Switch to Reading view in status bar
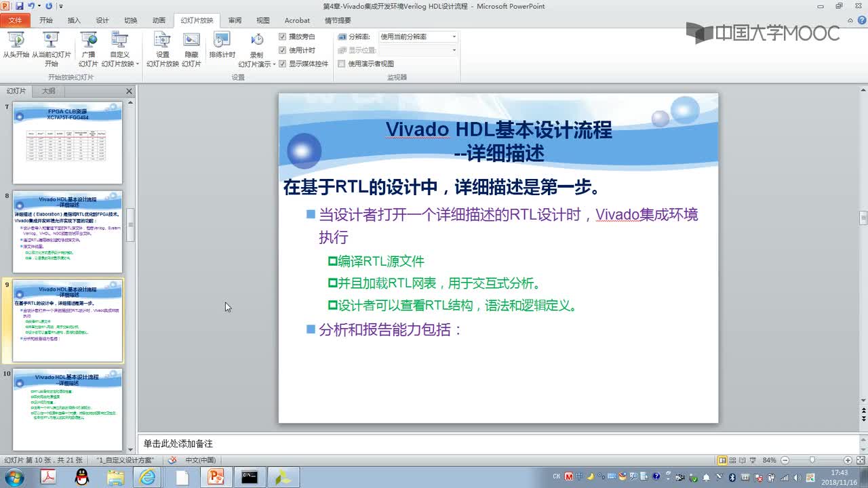 [x=743, y=460]
